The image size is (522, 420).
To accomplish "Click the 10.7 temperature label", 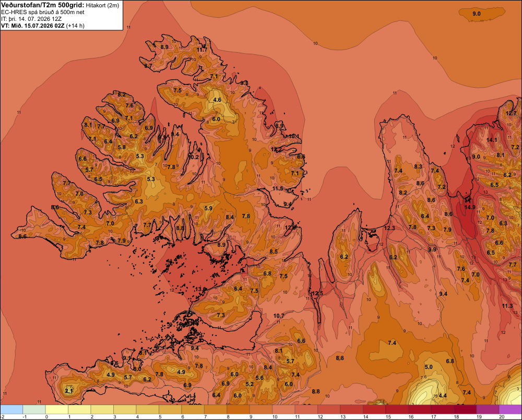I will 279,316.
